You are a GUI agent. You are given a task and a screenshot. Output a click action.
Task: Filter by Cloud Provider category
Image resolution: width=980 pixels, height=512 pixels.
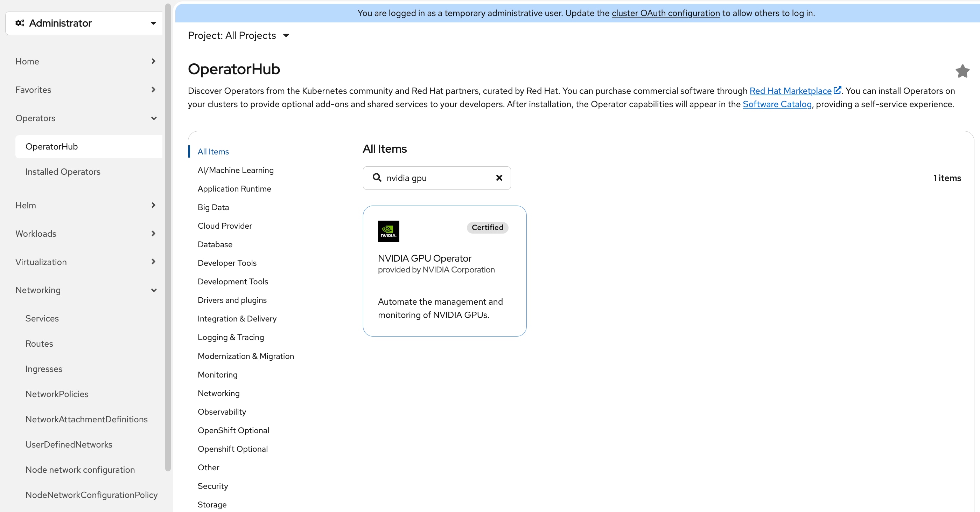coord(224,226)
